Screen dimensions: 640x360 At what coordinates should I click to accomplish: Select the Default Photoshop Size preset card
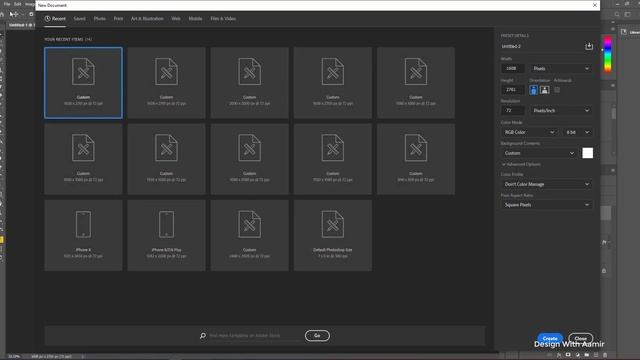point(333,235)
